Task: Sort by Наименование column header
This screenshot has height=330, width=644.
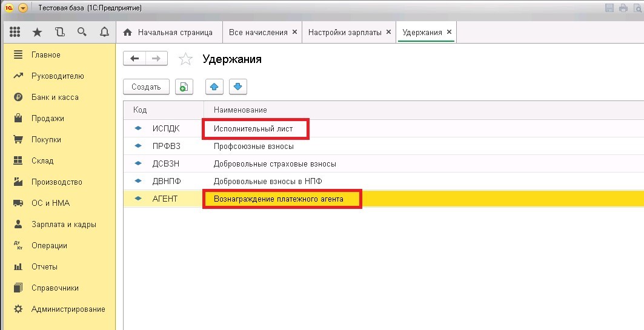Action: click(424, 110)
